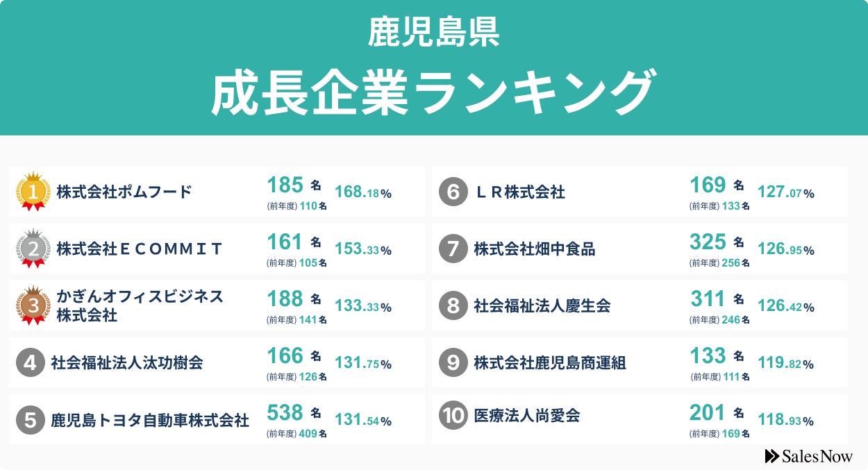Click the rank 9 circle badge

[453, 363]
